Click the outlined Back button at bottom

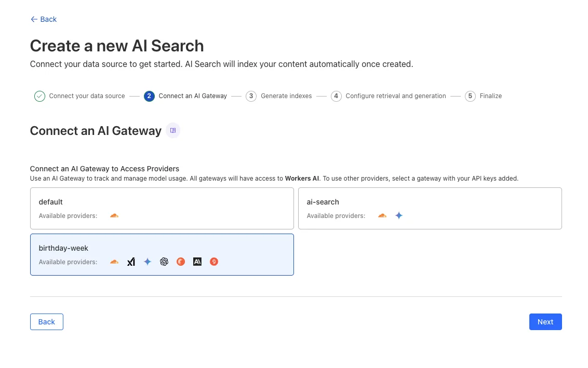[47, 322]
